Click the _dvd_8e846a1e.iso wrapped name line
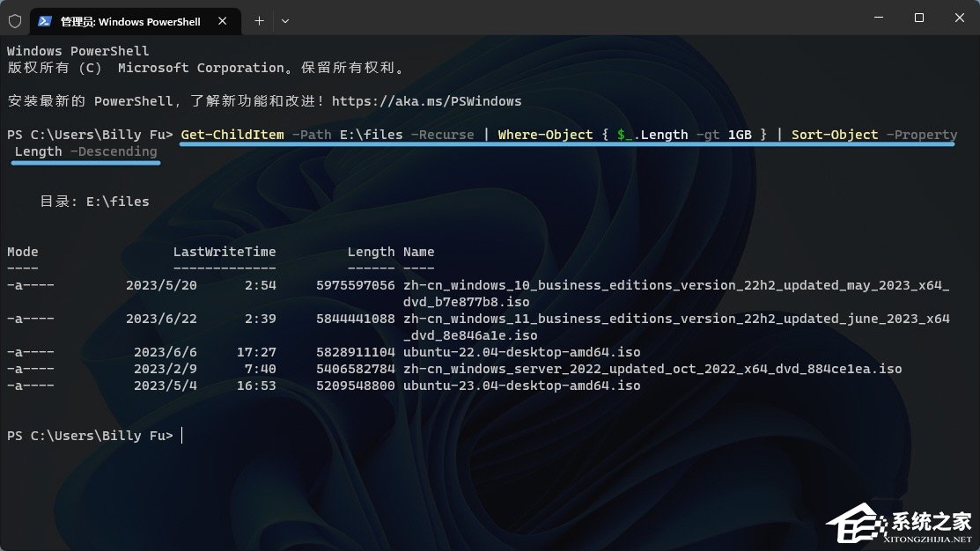The height and width of the screenshot is (551, 980). (x=470, y=335)
